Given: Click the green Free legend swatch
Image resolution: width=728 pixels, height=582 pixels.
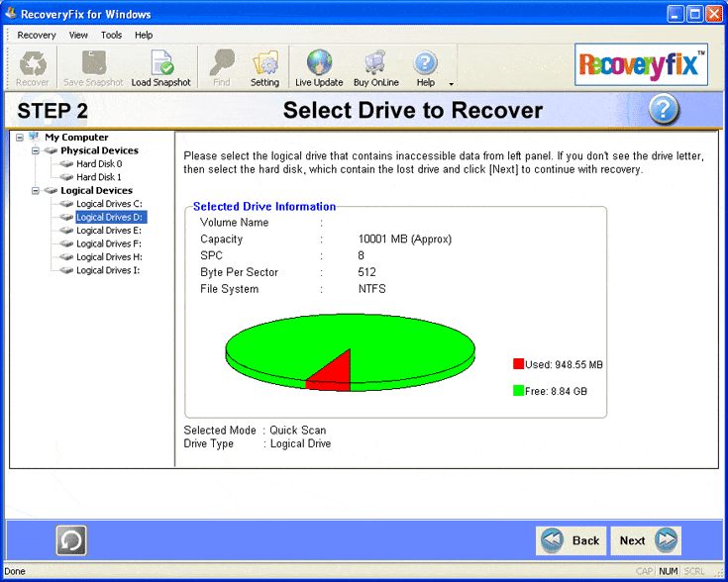Looking at the screenshot, I should tap(518, 391).
